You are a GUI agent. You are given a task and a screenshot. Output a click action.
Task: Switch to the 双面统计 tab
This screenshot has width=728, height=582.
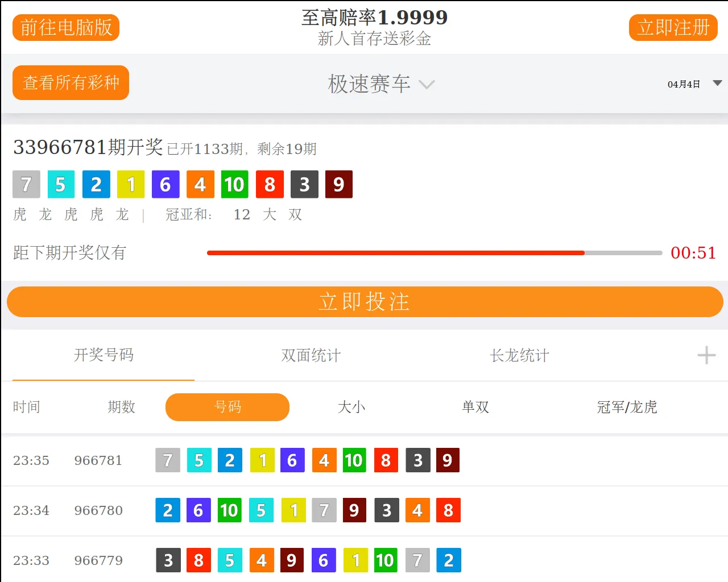(x=311, y=356)
